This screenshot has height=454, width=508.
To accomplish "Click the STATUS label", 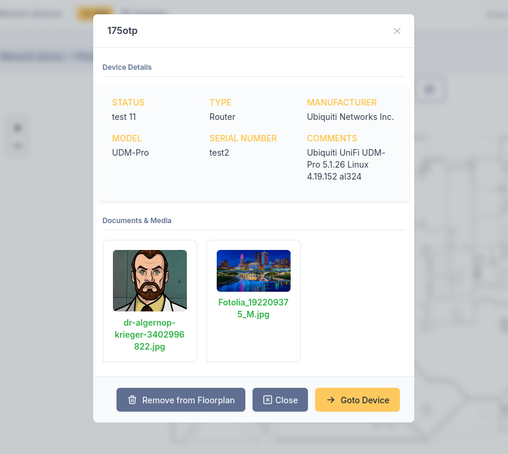I will [x=128, y=102].
